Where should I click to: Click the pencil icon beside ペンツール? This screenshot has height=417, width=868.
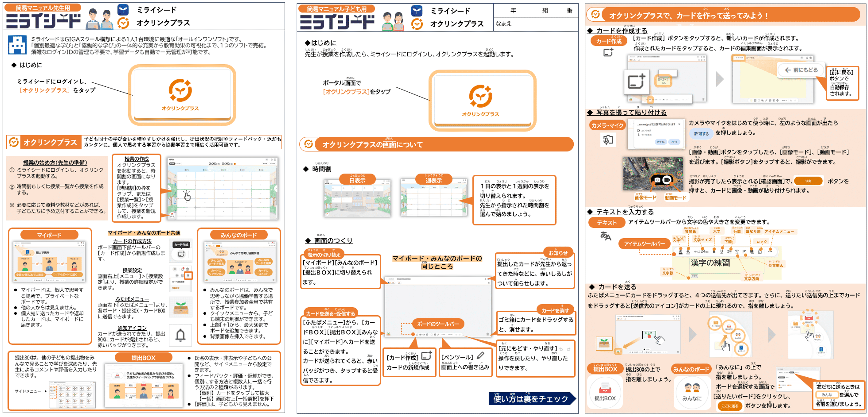tap(481, 355)
